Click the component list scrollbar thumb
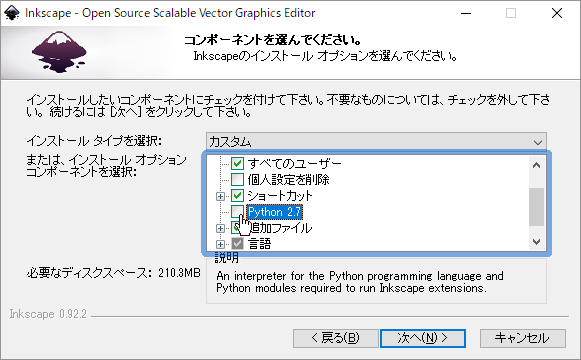The height and width of the screenshot is (360, 581). click(x=536, y=207)
